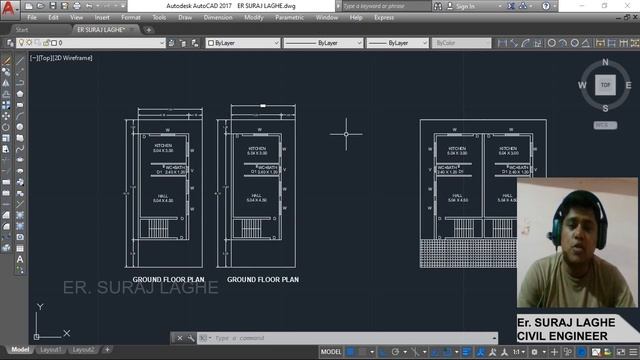
Task: Switch to the Layout1 tab
Action: point(50,350)
